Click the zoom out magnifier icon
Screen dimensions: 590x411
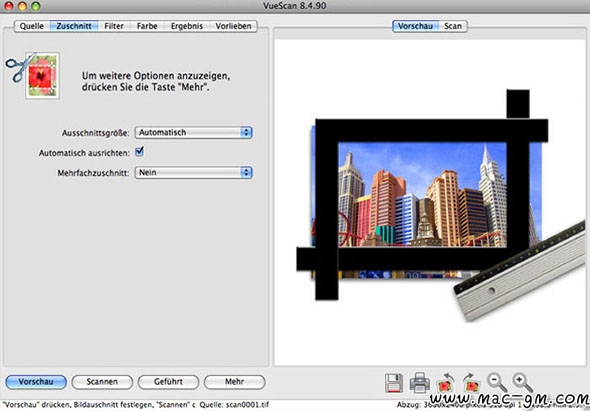[x=497, y=383]
